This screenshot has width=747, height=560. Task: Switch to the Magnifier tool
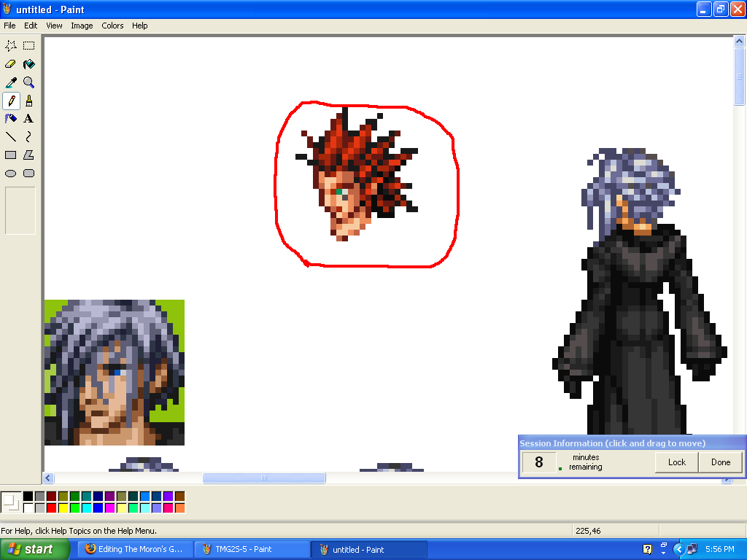[x=29, y=82]
